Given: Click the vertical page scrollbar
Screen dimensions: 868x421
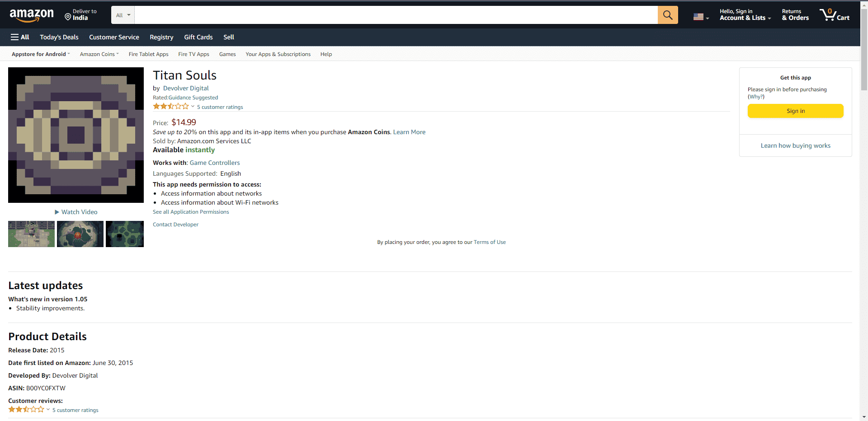Looking at the screenshot, I should click(x=864, y=50).
